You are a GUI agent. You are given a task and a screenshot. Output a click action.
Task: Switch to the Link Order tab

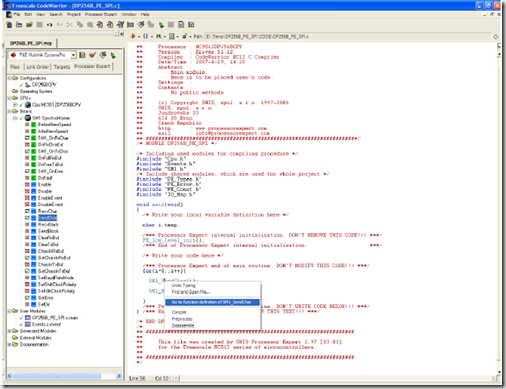(37, 67)
